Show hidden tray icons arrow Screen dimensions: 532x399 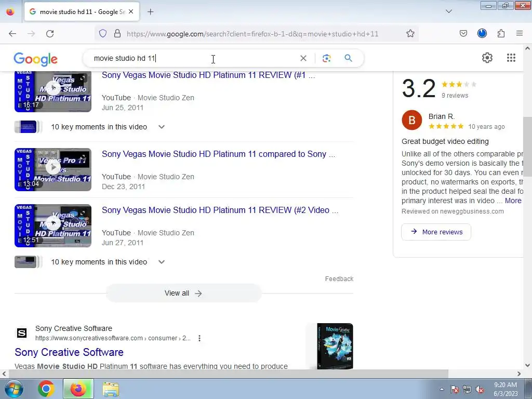tap(442, 389)
